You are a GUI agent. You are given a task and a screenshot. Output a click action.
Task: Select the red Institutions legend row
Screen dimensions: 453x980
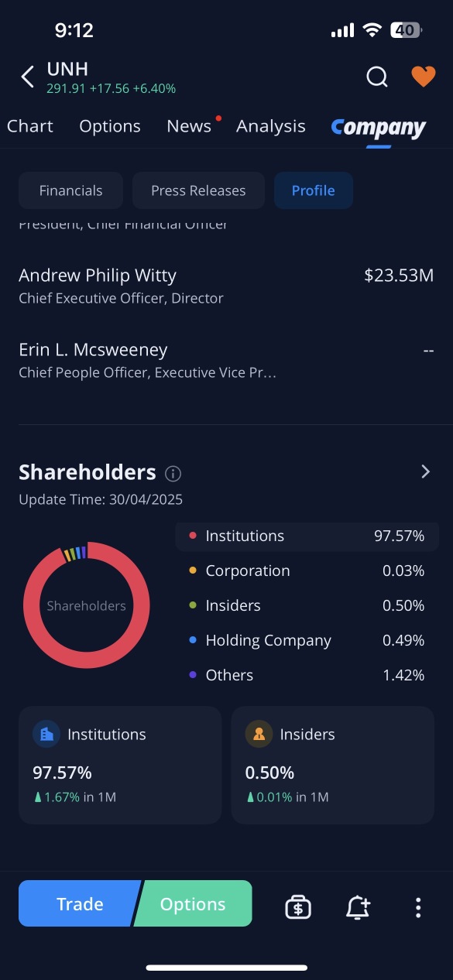(x=307, y=536)
